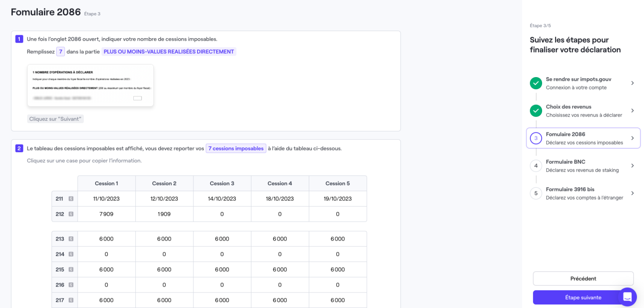Viewport: 644px width, 308px height.
Task: Click the '7 cessions imposables' badge
Action: tap(236, 148)
